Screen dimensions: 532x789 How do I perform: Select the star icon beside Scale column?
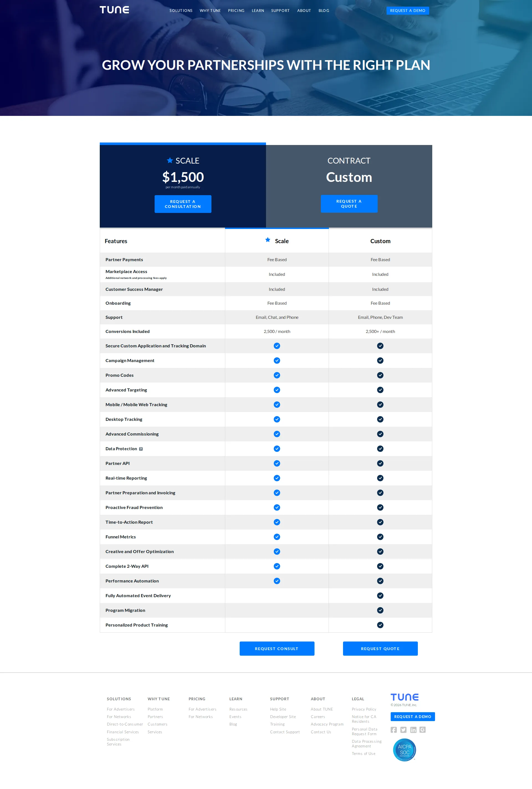(268, 240)
